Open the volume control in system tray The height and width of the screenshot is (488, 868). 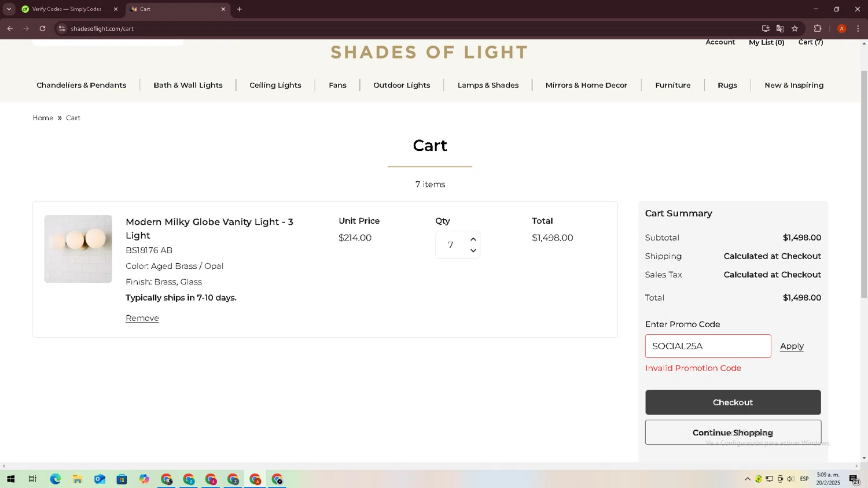(x=791, y=479)
